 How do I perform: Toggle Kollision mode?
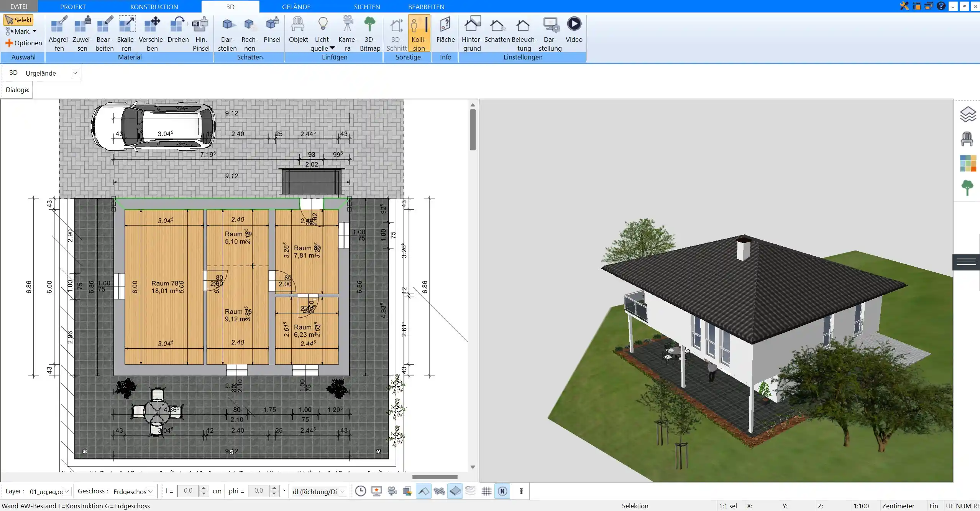(x=419, y=33)
